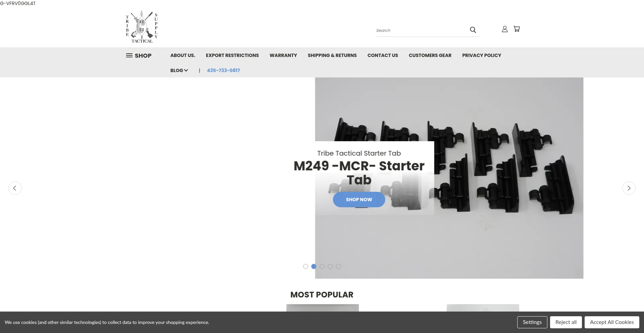Open SHIPPING & RETURNS page
This screenshot has height=333, width=644.
coord(332,55)
